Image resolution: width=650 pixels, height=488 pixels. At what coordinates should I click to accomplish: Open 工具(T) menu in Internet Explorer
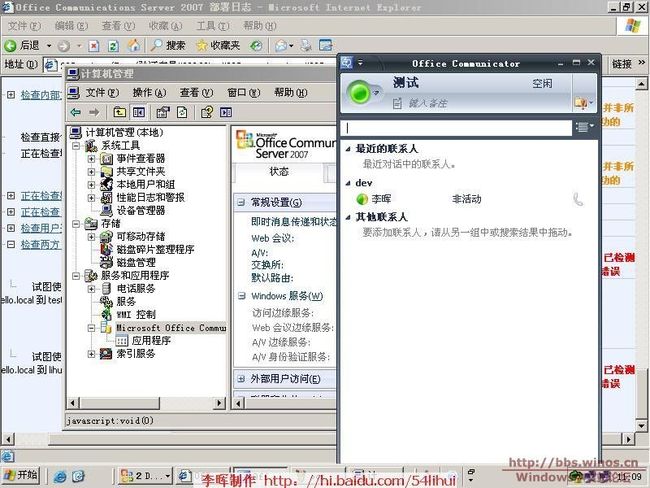point(213,26)
